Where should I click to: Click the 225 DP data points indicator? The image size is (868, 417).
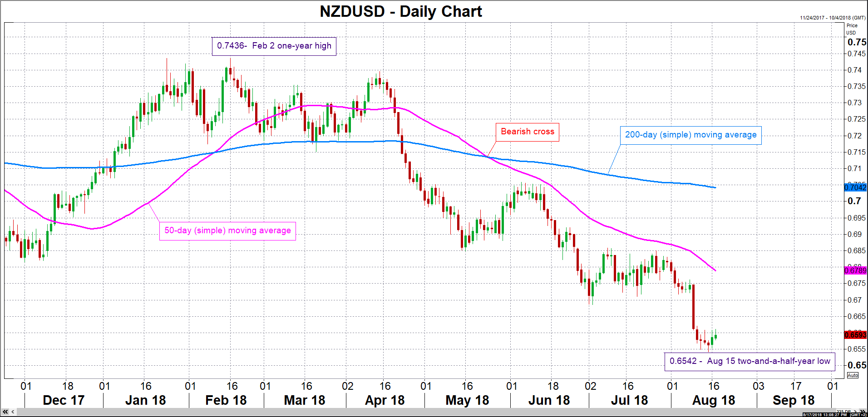pyautogui.click(x=844, y=412)
